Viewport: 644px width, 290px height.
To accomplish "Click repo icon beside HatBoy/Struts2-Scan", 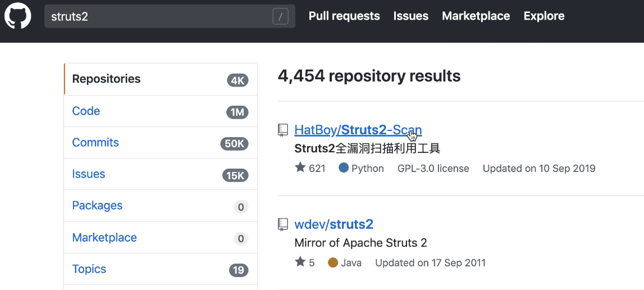I will pos(284,130).
